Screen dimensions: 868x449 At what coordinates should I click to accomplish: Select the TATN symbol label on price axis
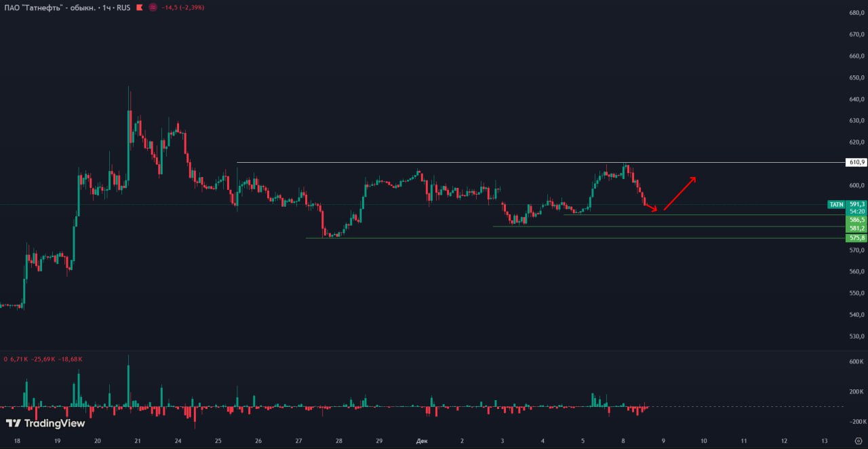[x=837, y=204]
